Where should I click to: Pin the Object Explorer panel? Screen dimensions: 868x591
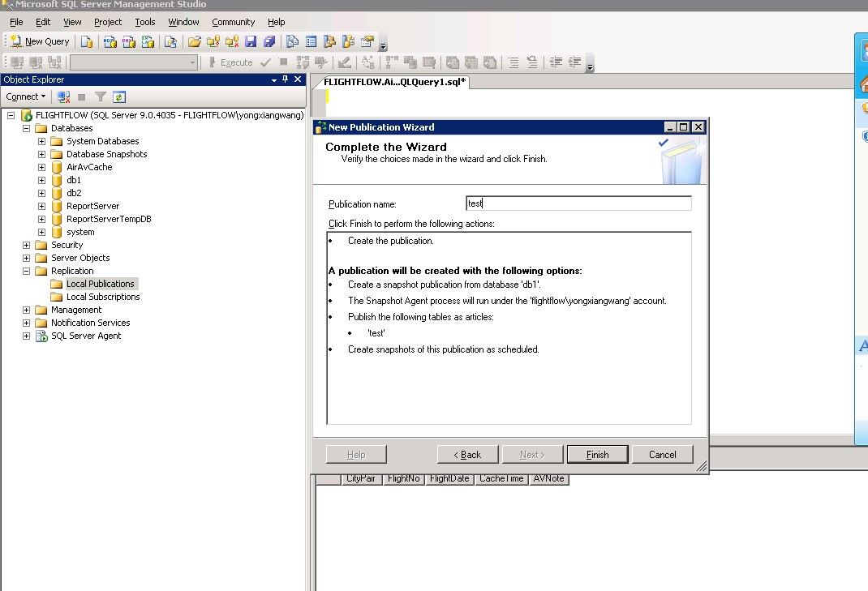pos(285,79)
